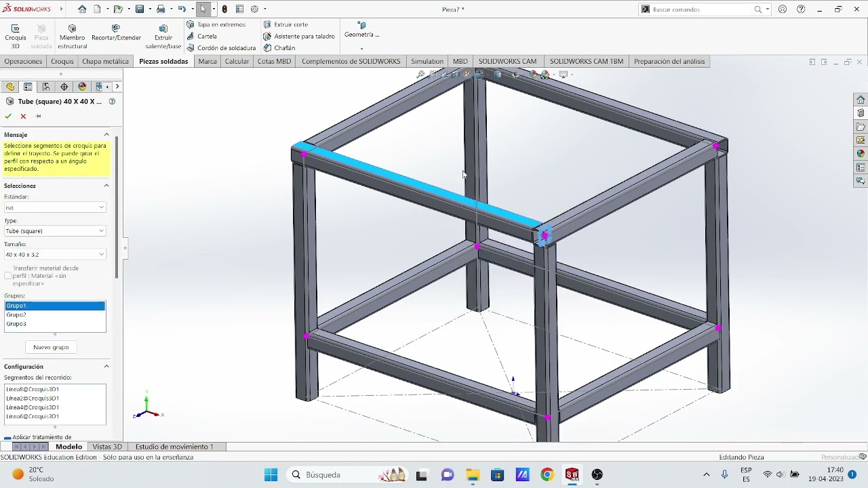This screenshot has width=868, height=488.
Task: Accept with the green checkmark
Action: (8, 117)
